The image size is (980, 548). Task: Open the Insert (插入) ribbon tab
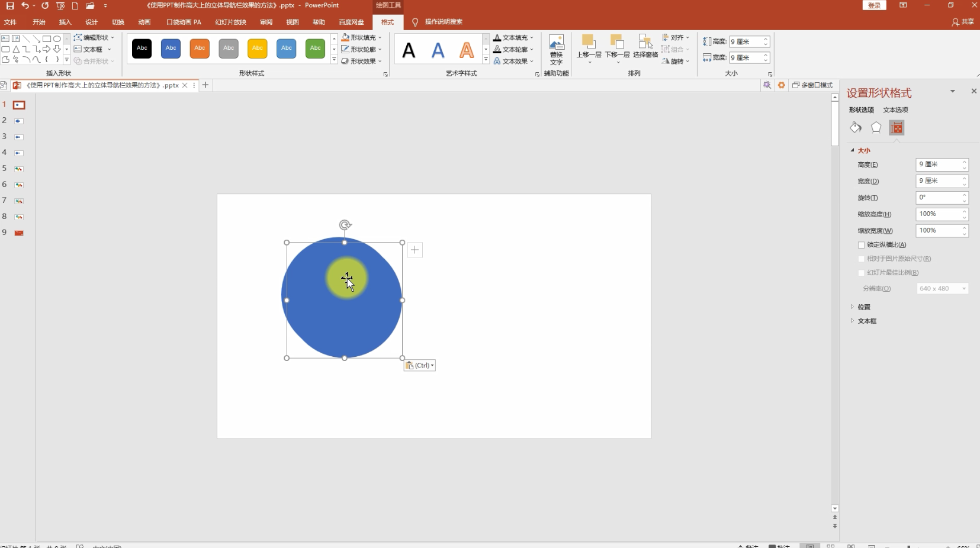[x=65, y=22]
